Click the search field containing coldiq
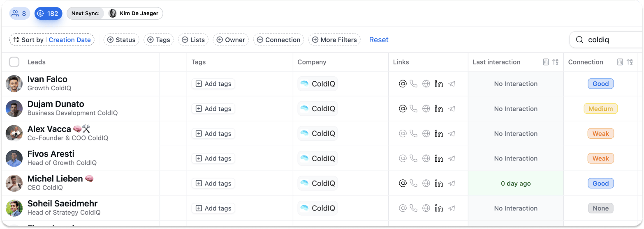Viewport: 644px width, 229px height. [606, 40]
